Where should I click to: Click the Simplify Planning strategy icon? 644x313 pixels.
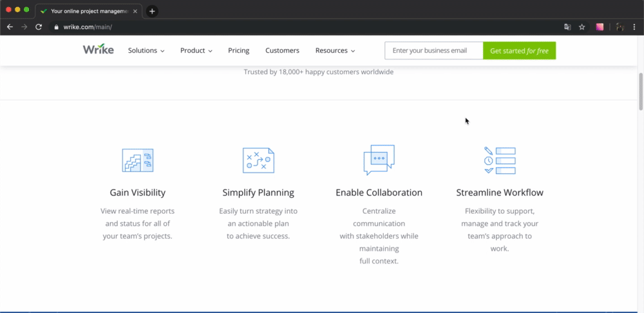[x=258, y=160]
